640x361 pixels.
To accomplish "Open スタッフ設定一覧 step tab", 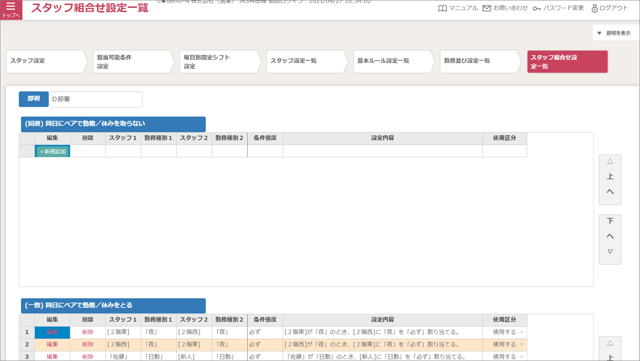I will point(307,61).
